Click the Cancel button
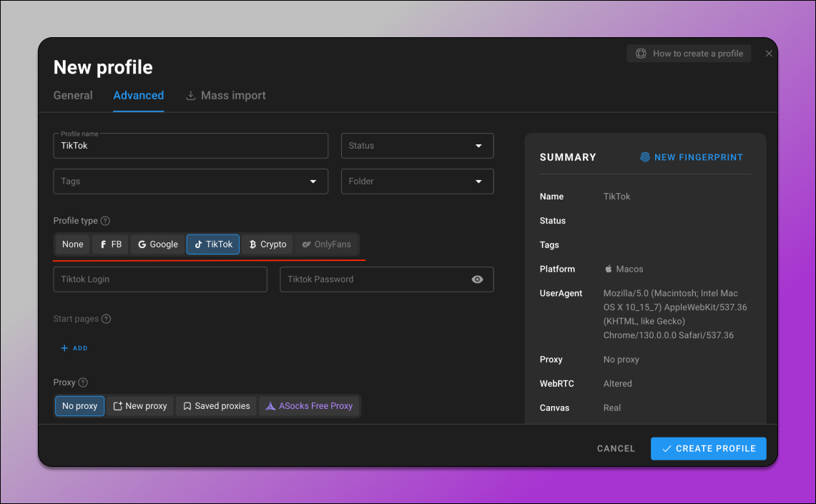Screen dimensions: 816x504 616,449
